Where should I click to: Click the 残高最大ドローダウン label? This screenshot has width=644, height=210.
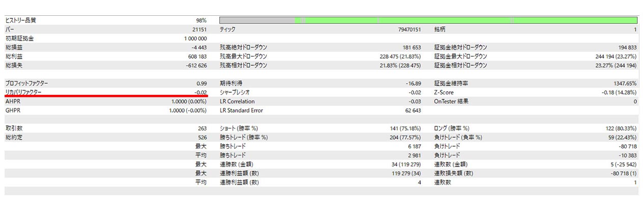pos(243,56)
